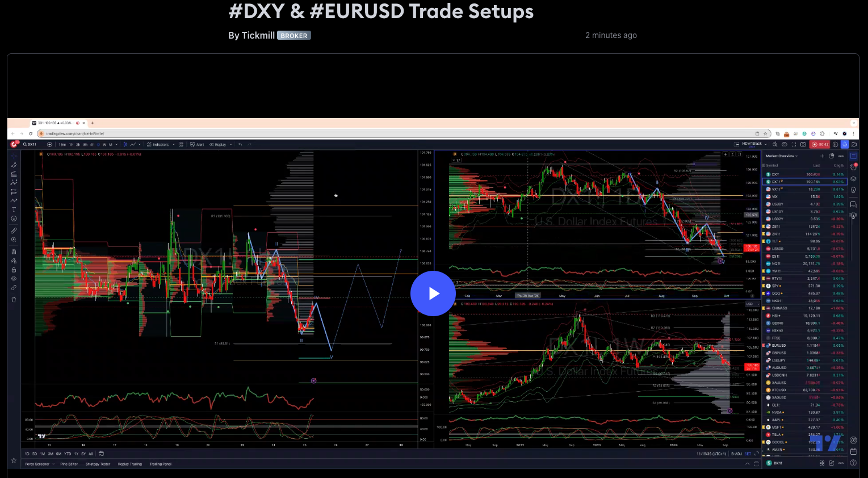The image size is (868, 478).
Task: Select the 1D date range
Action: (x=27, y=454)
